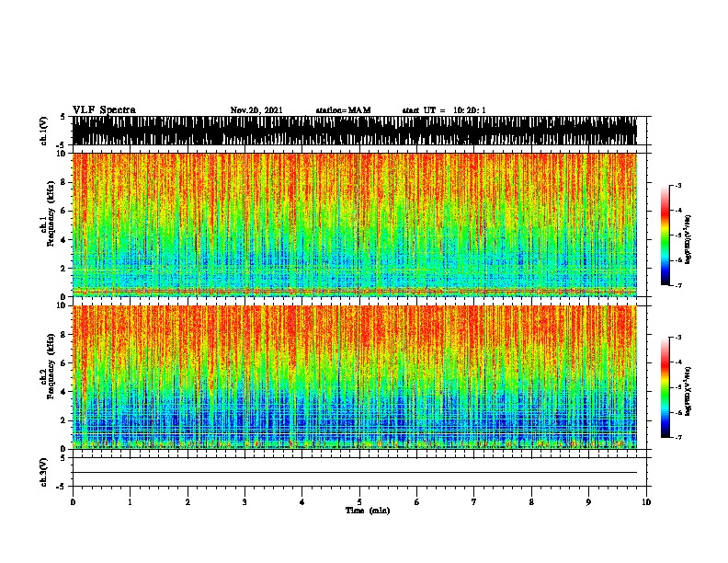
Task: Click time axis tick label "1"
Action: pyautogui.click(x=130, y=502)
